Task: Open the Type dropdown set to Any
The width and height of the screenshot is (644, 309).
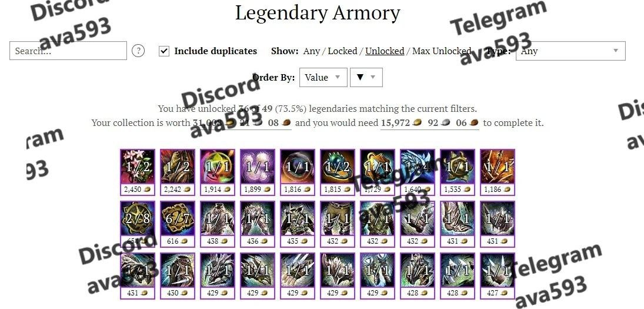Action: [570, 51]
